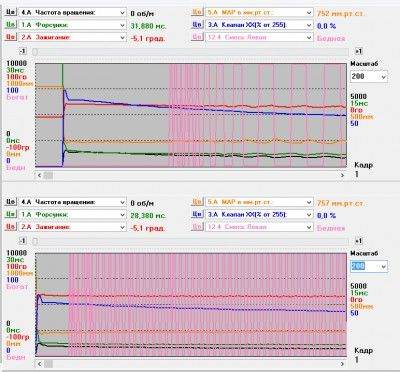Click top panel pink color button beside 'Смесь Левая'
The image size is (400, 372).
tap(197, 37)
